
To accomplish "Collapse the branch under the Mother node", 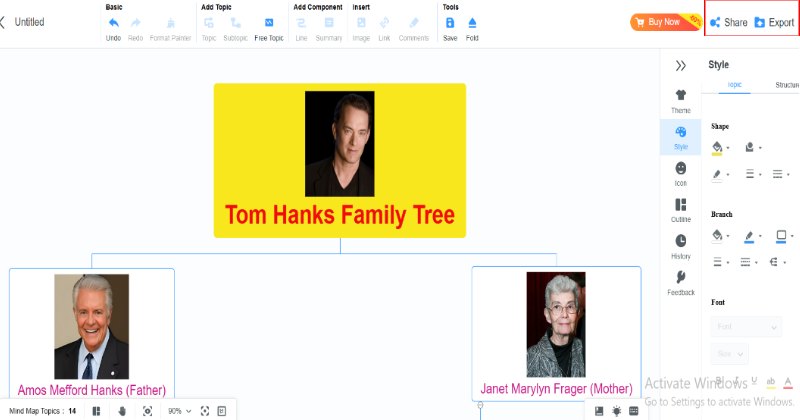I will [x=480, y=405].
